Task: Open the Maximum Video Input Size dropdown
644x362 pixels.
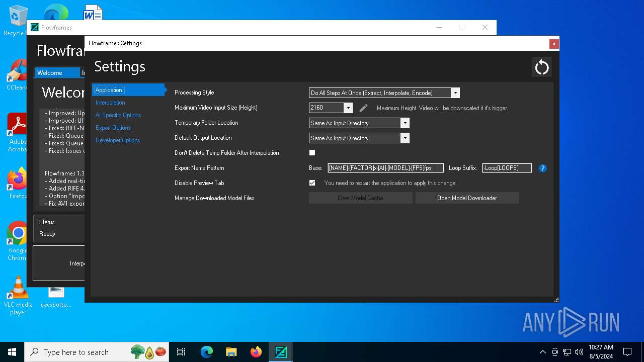Action: click(x=331, y=108)
